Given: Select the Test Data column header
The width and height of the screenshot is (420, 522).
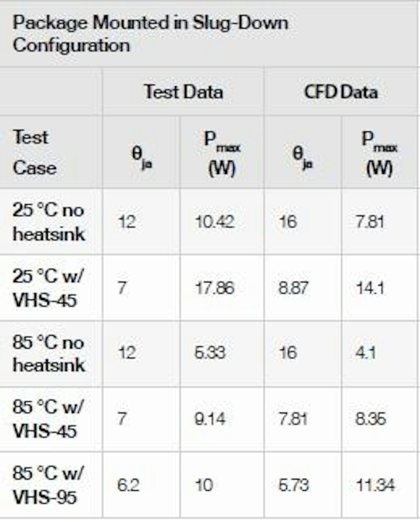Looking at the screenshot, I should click(183, 92).
